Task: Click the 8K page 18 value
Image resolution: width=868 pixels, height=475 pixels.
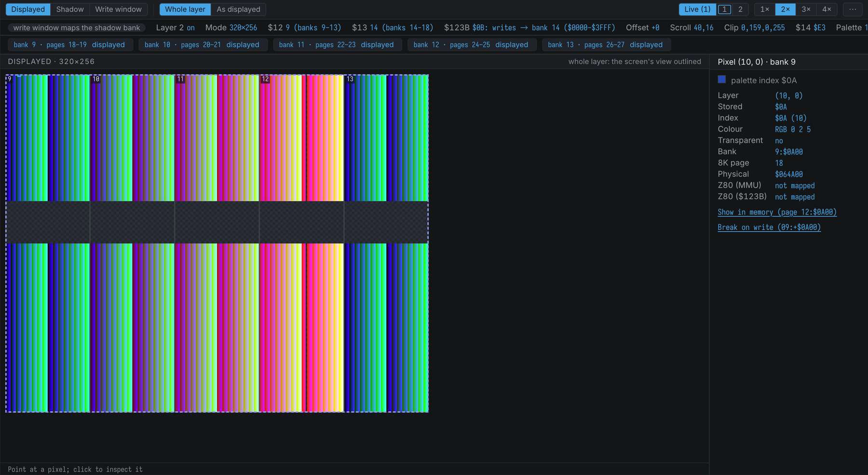Action: tap(779, 163)
